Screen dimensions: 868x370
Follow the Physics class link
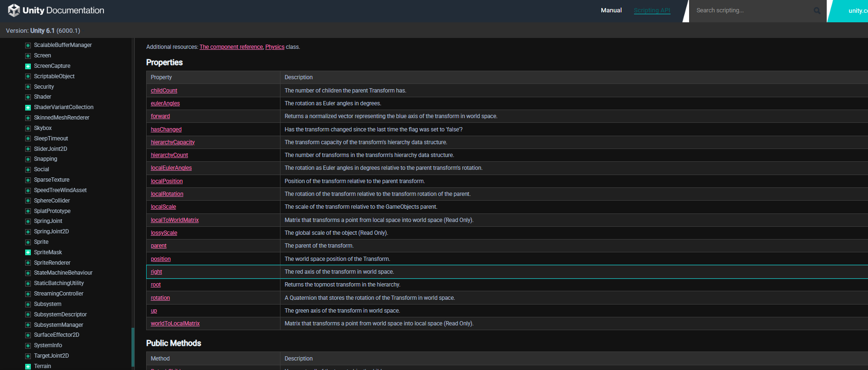275,47
